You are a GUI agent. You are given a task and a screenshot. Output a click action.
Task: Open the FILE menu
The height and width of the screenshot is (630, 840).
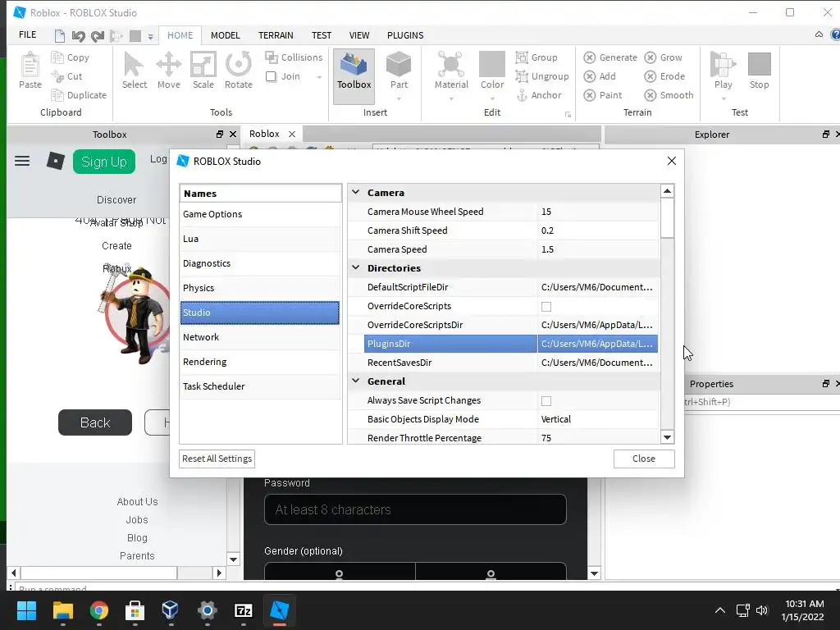pyautogui.click(x=27, y=34)
